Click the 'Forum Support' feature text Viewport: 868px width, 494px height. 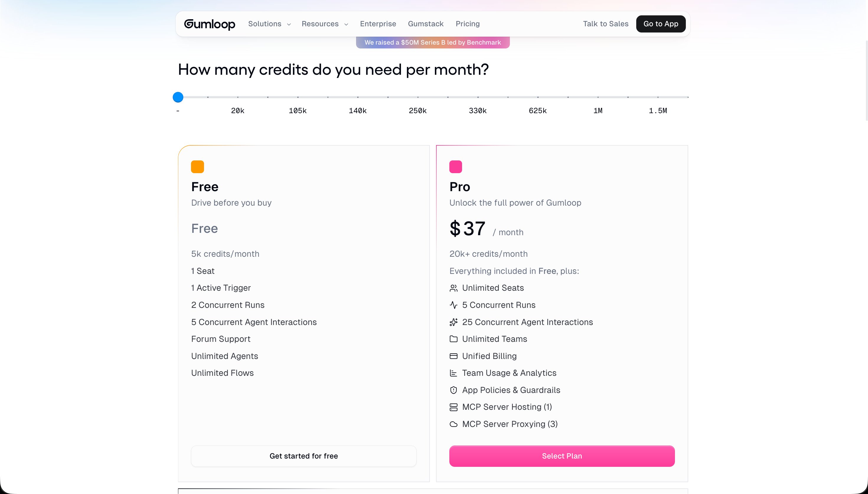click(221, 339)
